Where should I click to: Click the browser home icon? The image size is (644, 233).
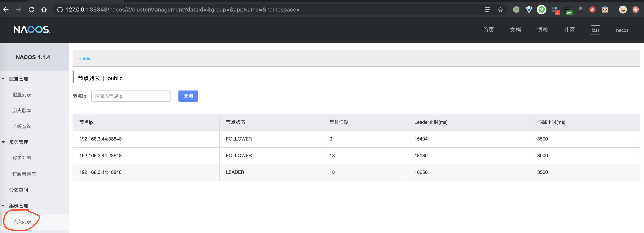(44, 10)
